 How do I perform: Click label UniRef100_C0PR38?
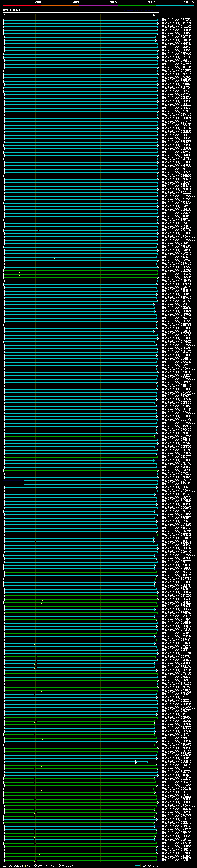pos(176,101)
